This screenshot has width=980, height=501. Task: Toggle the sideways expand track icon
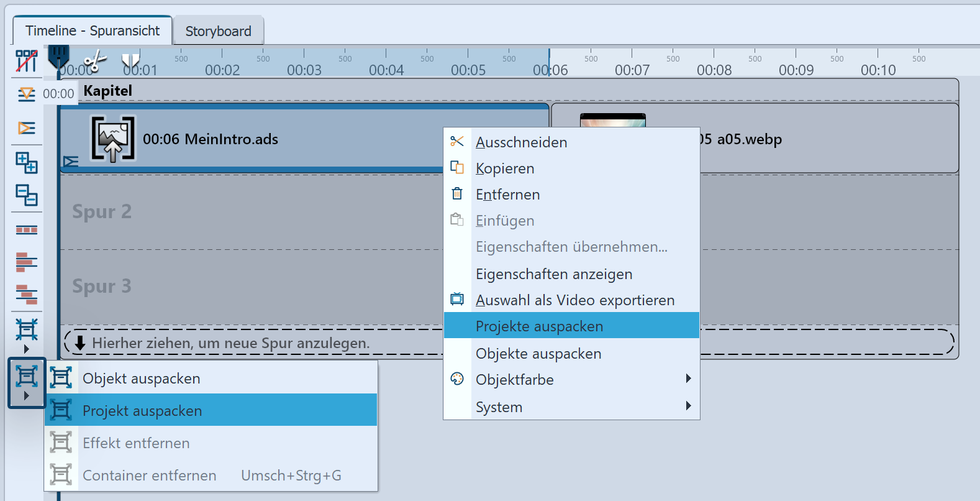[26, 128]
